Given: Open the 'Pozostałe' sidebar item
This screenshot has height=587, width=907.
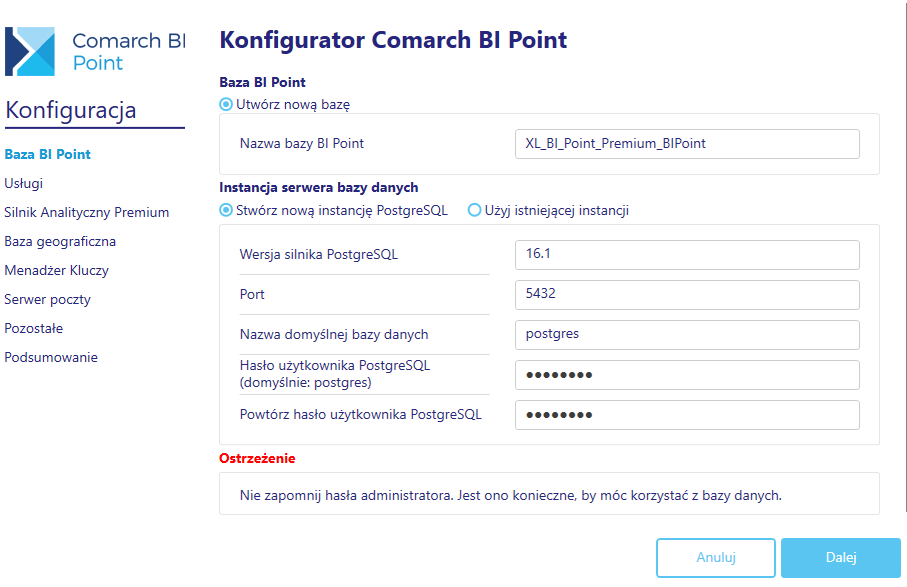Looking at the screenshot, I should 34,328.
